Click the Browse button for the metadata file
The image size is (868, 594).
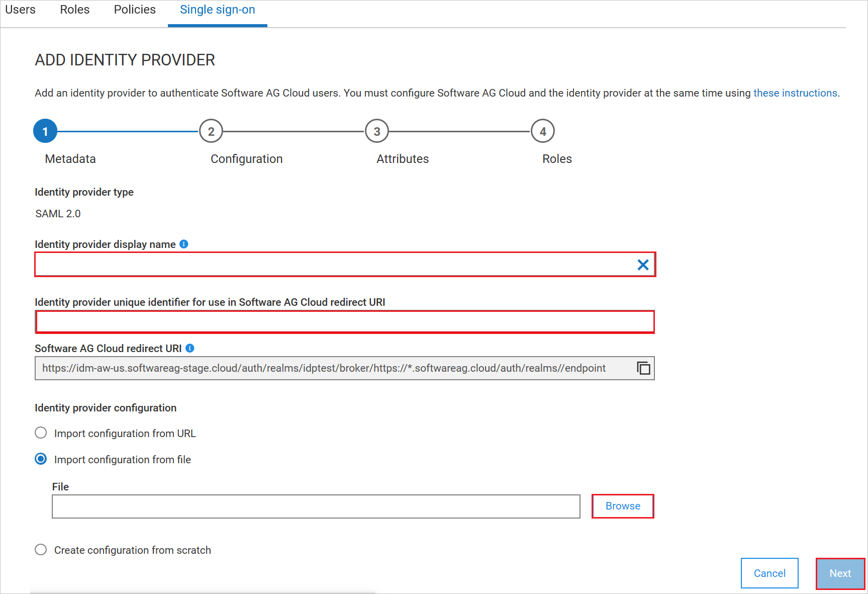(622, 506)
